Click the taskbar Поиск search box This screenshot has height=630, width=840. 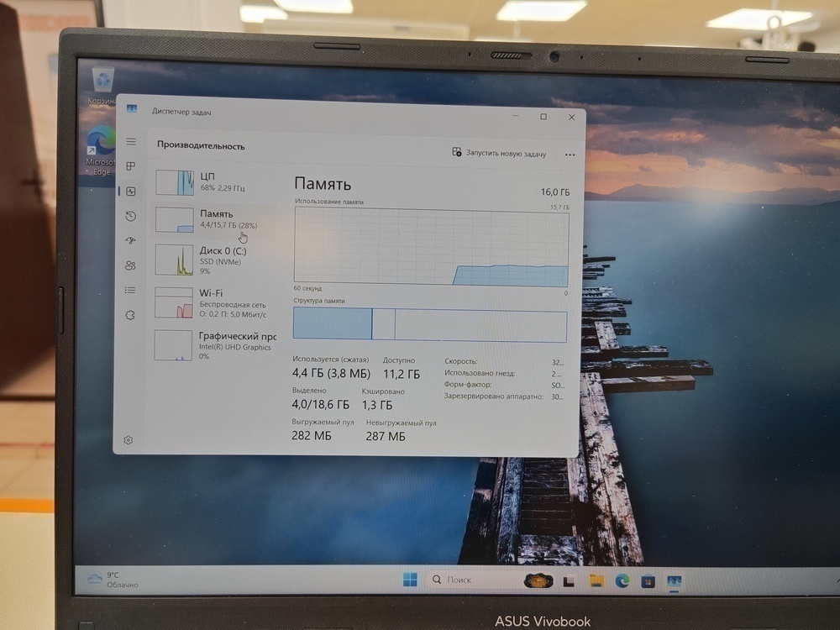[x=470, y=580]
